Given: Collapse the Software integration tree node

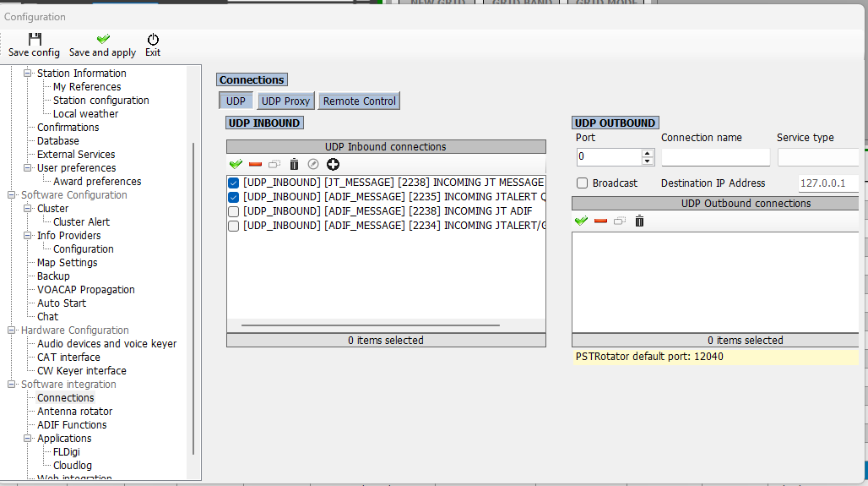Looking at the screenshot, I should pyautogui.click(x=11, y=384).
